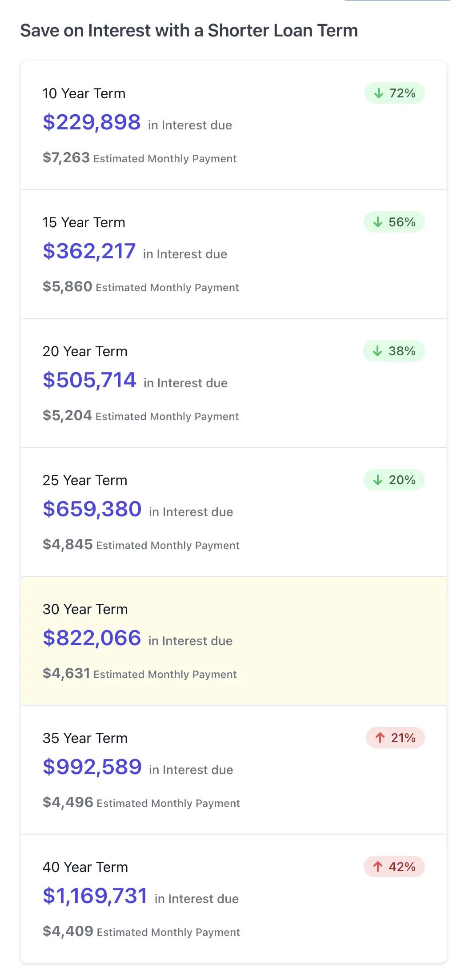The height and width of the screenshot is (980, 465).
Task: Click the $822,066 interest amount
Action: click(92, 638)
